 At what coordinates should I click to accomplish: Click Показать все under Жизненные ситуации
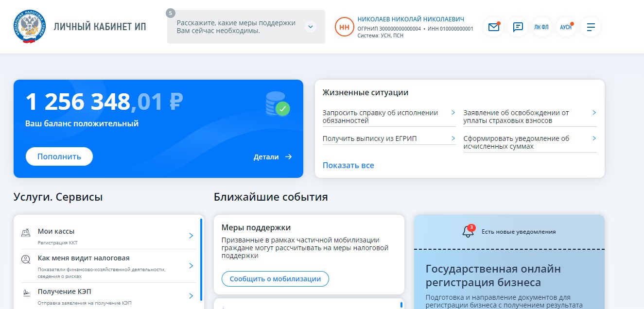(348, 165)
